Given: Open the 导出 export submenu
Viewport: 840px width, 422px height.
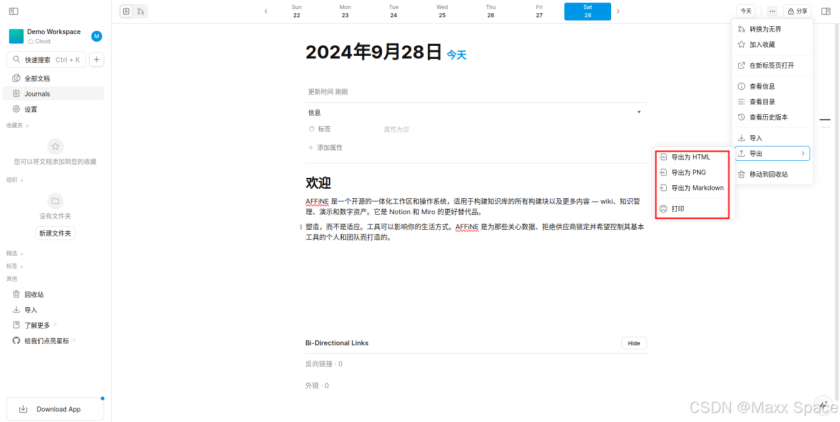Looking at the screenshot, I should coord(772,154).
